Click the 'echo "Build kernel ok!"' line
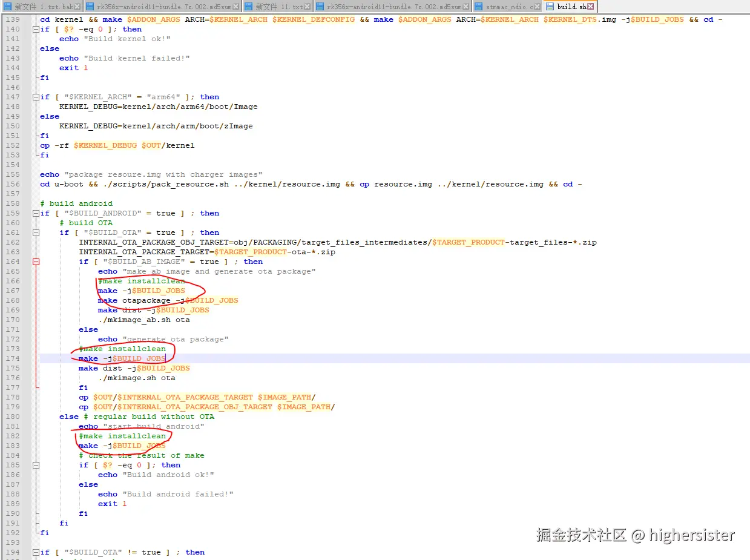Screen dimensions: 750x560 coord(114,39)
